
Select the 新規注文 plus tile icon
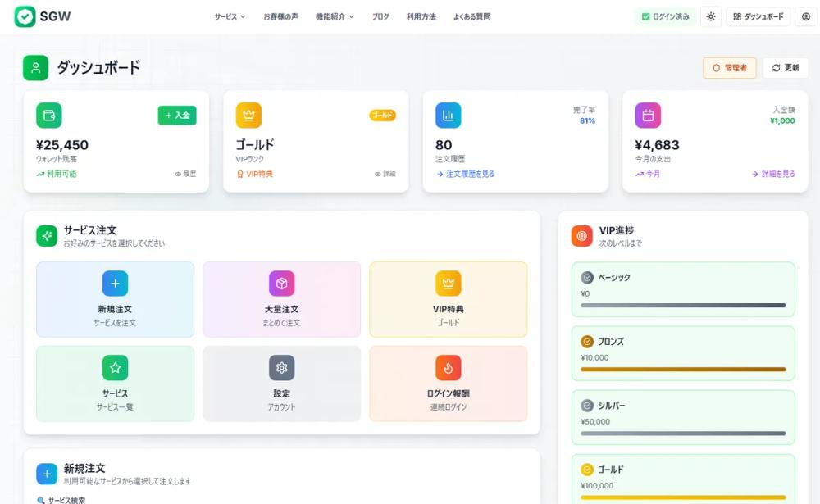pos(115,284)
